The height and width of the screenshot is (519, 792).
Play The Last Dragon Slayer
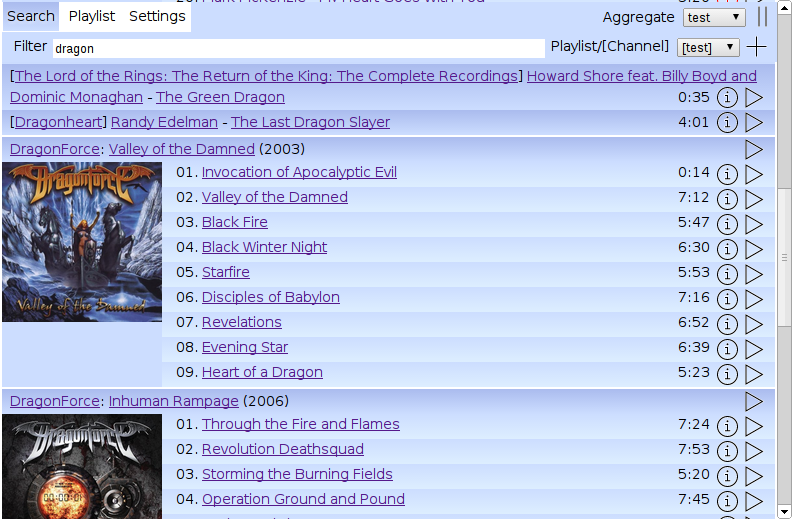(754, 122)
